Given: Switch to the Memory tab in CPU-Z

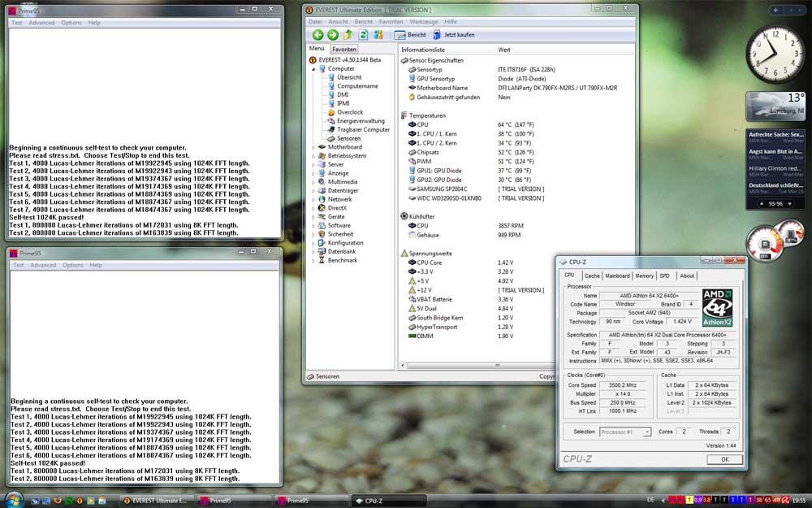Looking at the screenshot, I should 644,276.
